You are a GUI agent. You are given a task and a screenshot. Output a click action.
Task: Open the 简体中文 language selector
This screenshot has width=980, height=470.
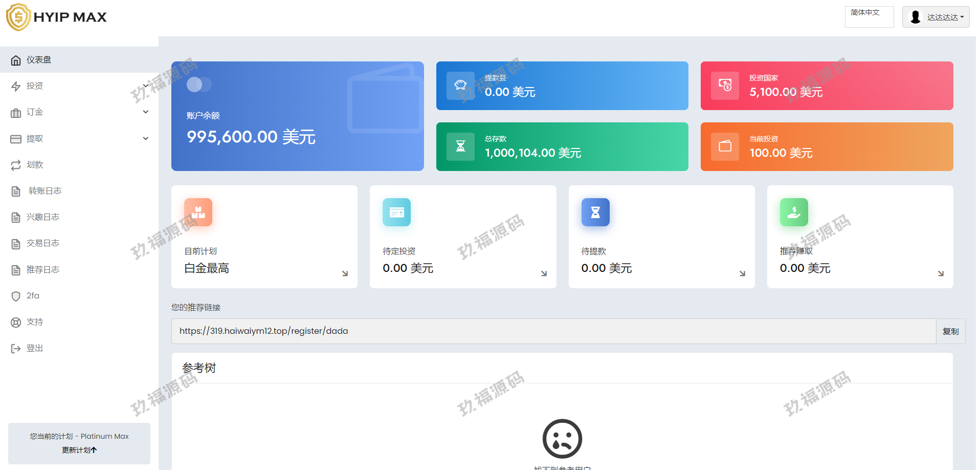point(869,17)
